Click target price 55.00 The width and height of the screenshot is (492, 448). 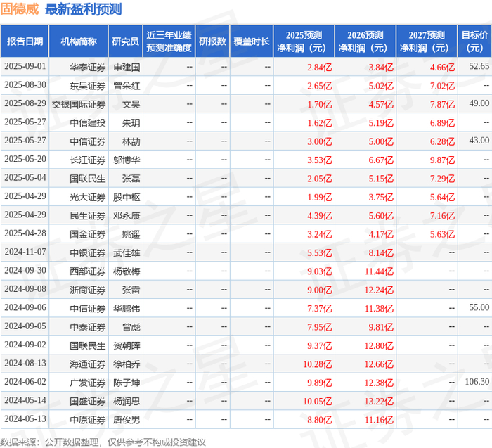click(479, 307)
